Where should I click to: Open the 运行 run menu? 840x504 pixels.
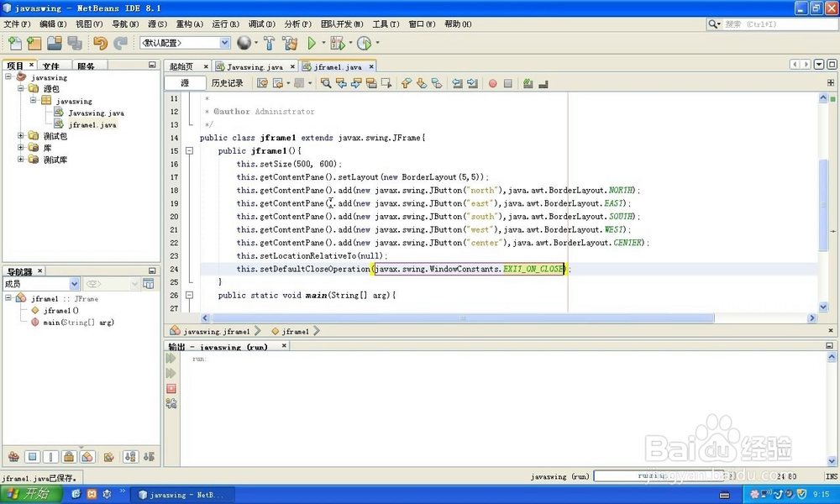point(225,24)
